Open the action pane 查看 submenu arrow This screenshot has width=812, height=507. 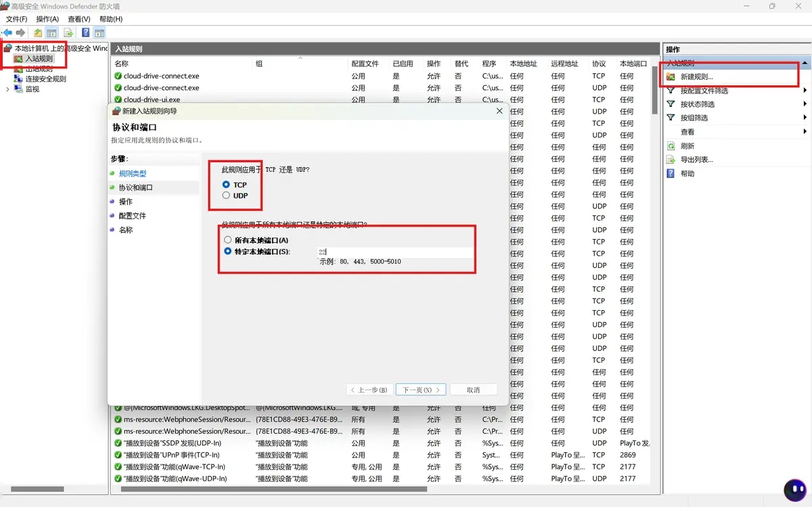pos(805,131)
